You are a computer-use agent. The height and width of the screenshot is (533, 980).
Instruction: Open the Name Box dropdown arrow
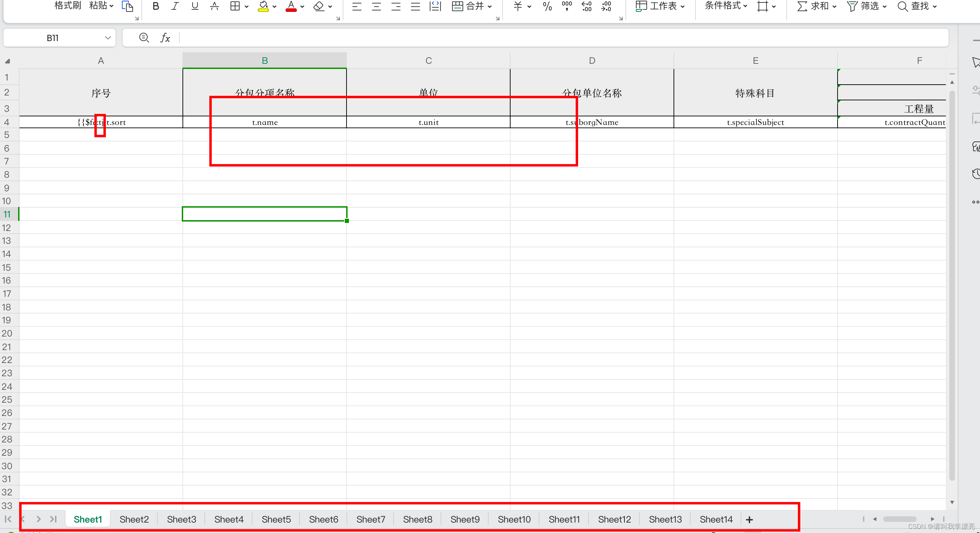pos(108,38)
